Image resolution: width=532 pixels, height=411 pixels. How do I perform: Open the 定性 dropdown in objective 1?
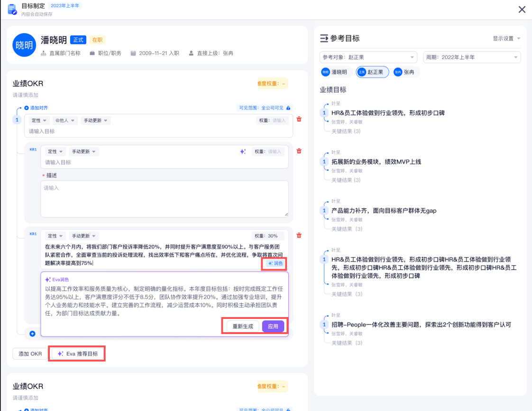[39, 121]
